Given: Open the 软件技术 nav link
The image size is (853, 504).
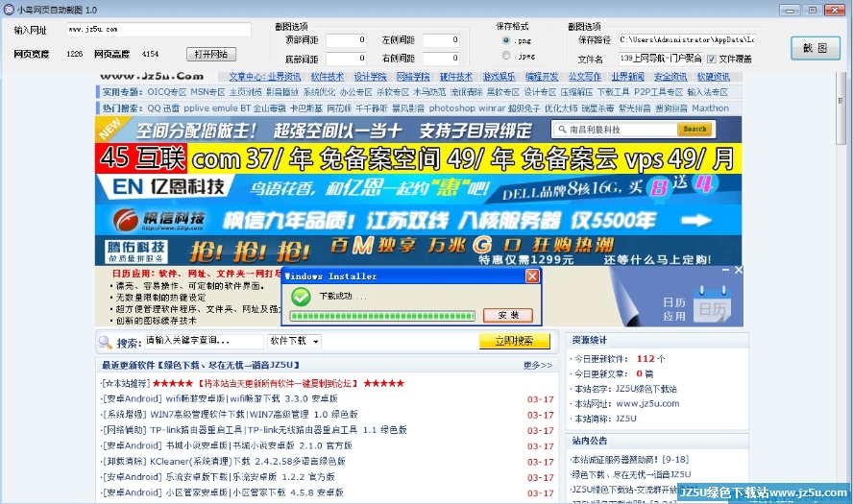Looking at the screenshot, I should point(327,77).
